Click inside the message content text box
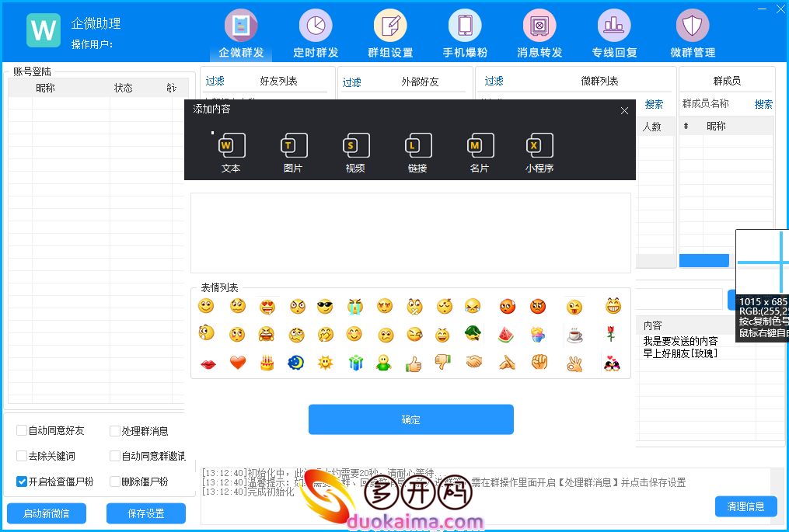 click(x=410, y=233)
